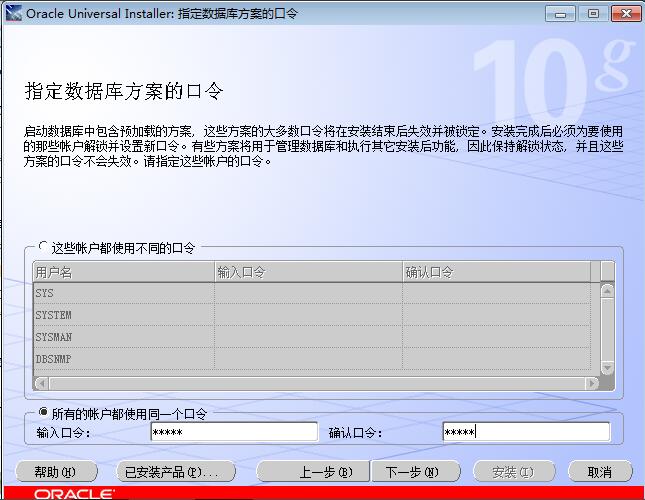This screenshot has width=645, height=500.
Task: Select the SYSMAN user row
Action: tap(312, 337)
